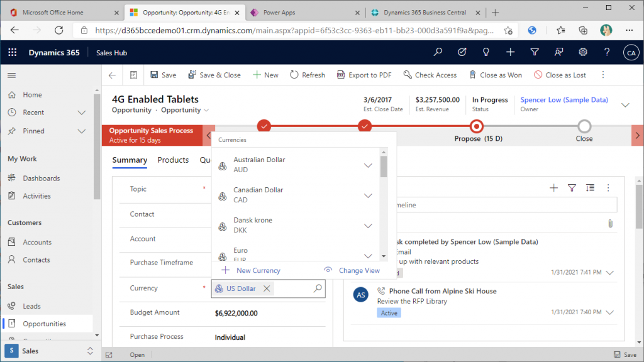Screen dimensions: 644x362
Task: Open the Settings gear icon
Action: [583, 52]
